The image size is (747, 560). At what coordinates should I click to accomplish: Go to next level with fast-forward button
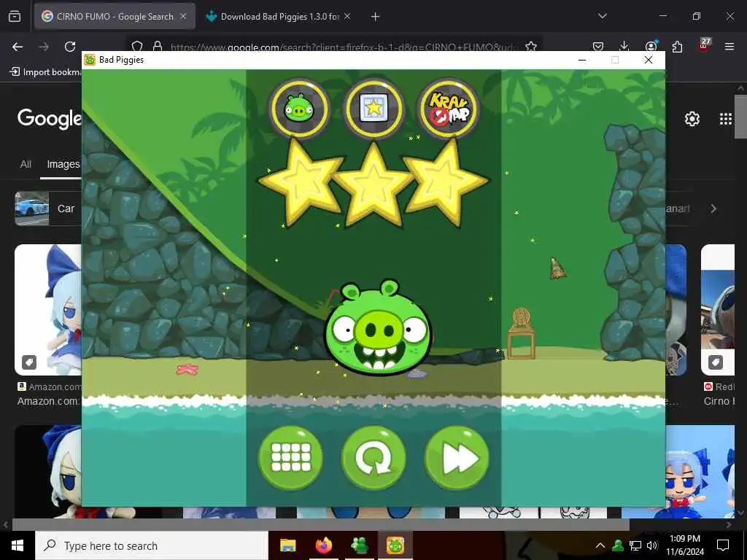[x=457, y=458]
